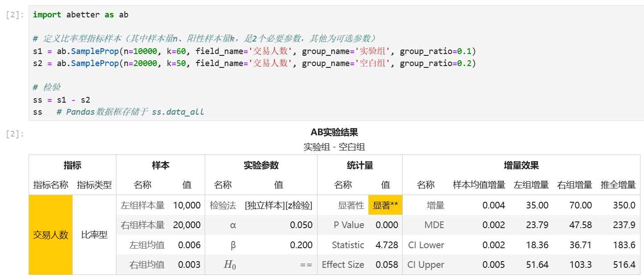Click the '推全增量' column header
Viewport: 644px width, 279px height.
coord(618,185)
